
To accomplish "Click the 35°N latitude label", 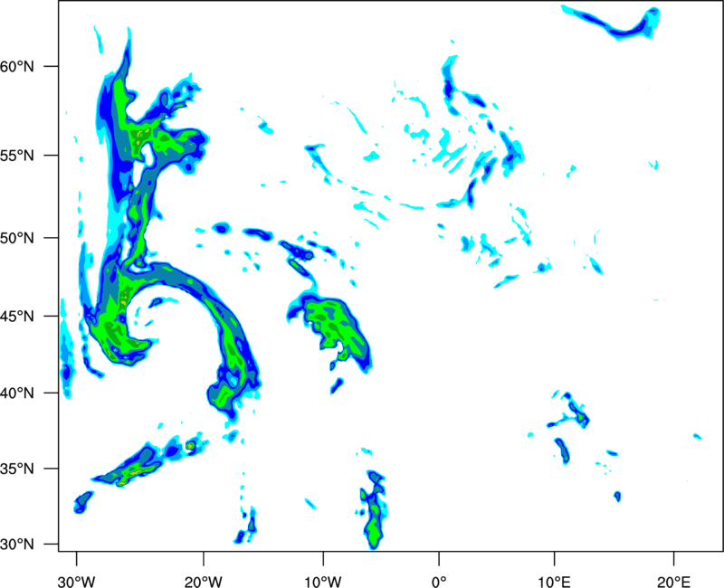I will [x=17, y=469].
